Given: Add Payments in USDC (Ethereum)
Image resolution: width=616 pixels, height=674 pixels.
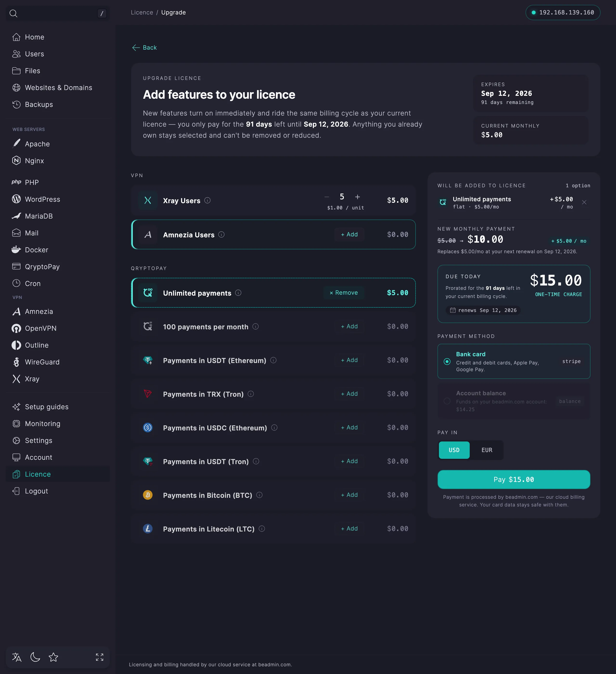Looking at the screenshot, I should (349, 428).
